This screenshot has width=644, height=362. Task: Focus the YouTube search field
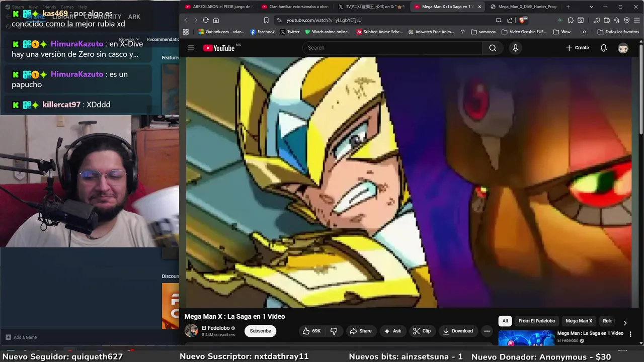point(392,48)
